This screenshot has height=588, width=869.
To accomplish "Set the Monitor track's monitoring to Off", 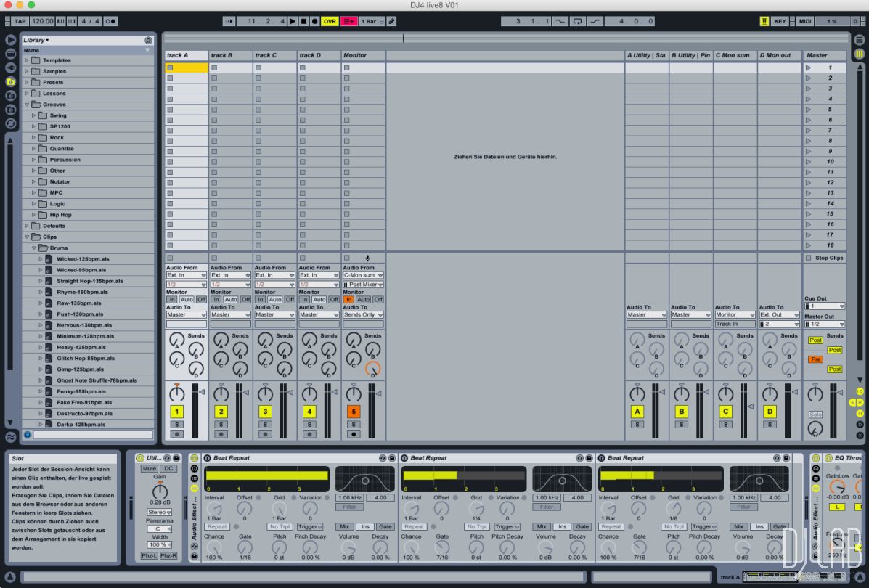I will 378,299.
